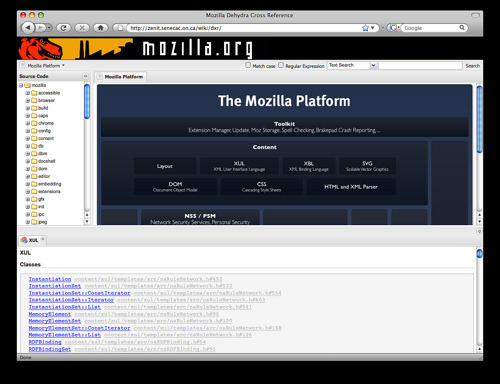The width and height of the screenshot is (500, 384).
Task: Click the XUL tab globe icon
Action: pos(24,240)
